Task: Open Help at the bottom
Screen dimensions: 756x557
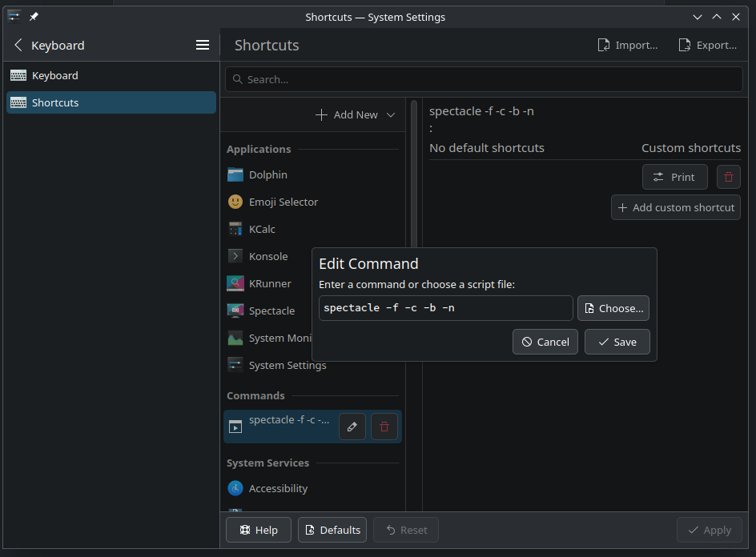Action: [x=259, y=530]
